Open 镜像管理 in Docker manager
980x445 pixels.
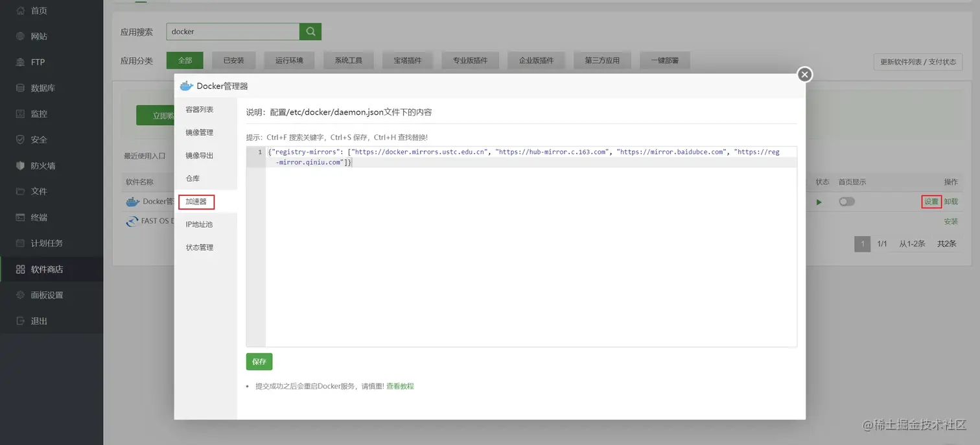tap(205, 132)
